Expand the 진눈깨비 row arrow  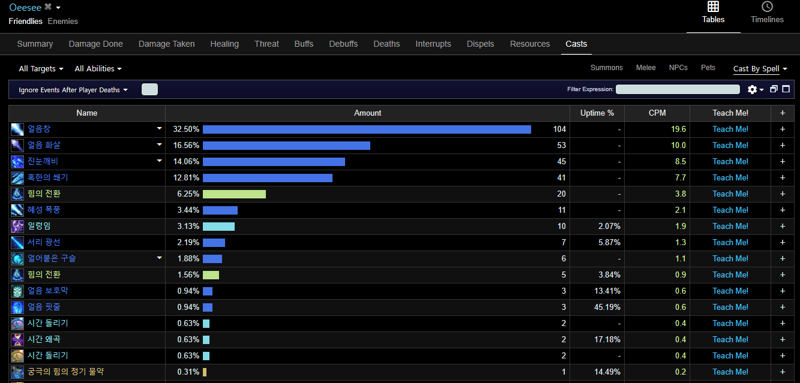(159, 161)
